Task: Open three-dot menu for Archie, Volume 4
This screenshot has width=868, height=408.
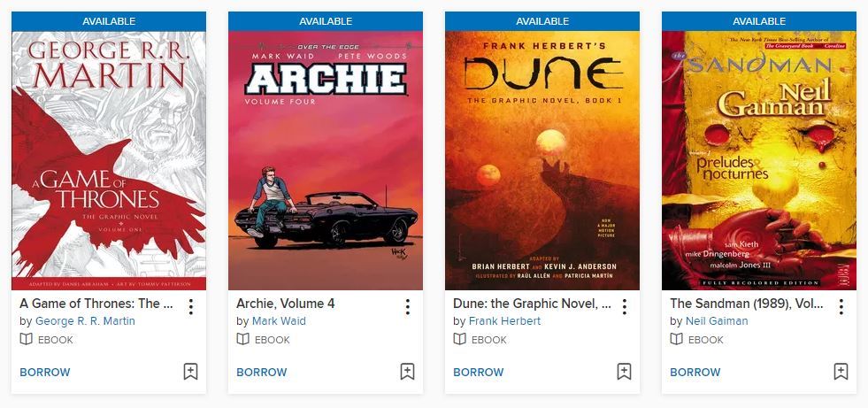Action: tap(407, 307)
